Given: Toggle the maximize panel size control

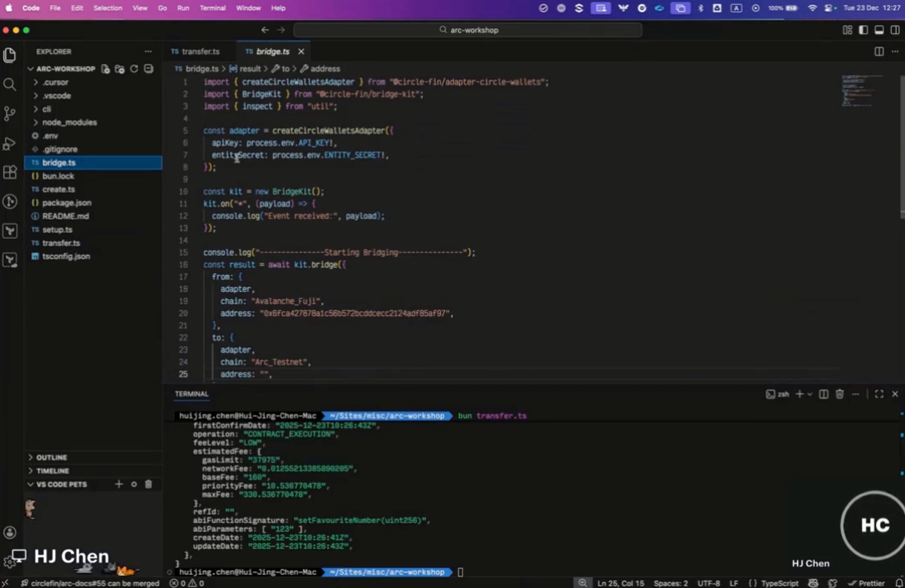Looking at the screenshot, I should point(879,394).
